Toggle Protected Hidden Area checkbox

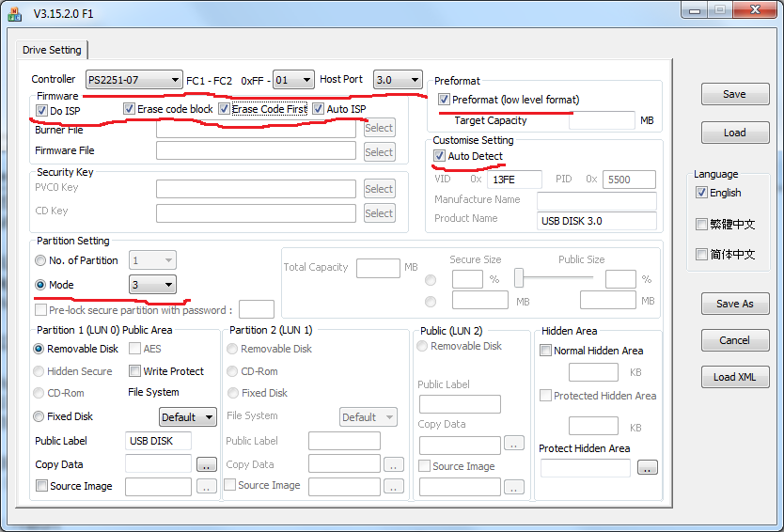[x=545, y=395]
